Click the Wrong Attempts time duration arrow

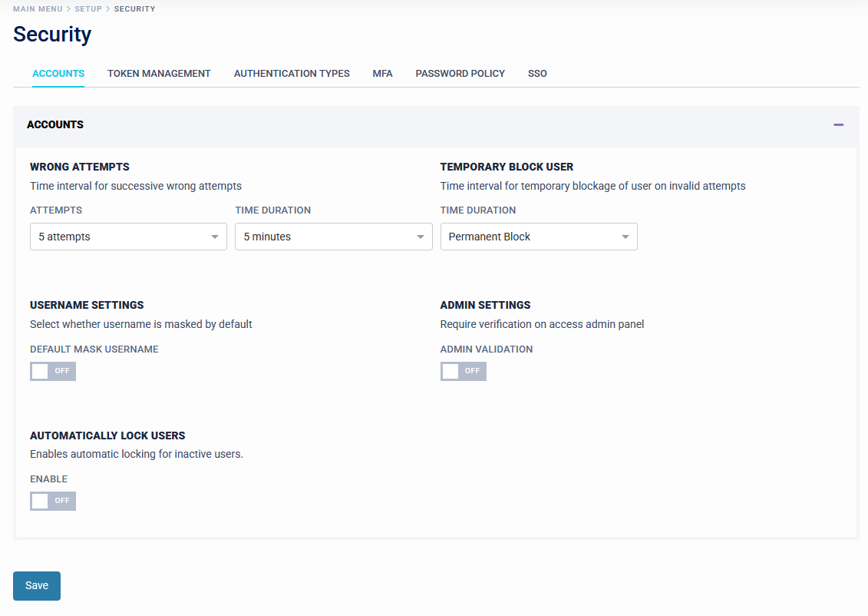420,237
